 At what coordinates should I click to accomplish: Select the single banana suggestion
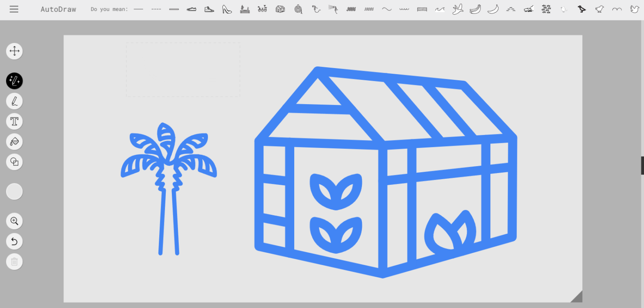pos(493,9)
